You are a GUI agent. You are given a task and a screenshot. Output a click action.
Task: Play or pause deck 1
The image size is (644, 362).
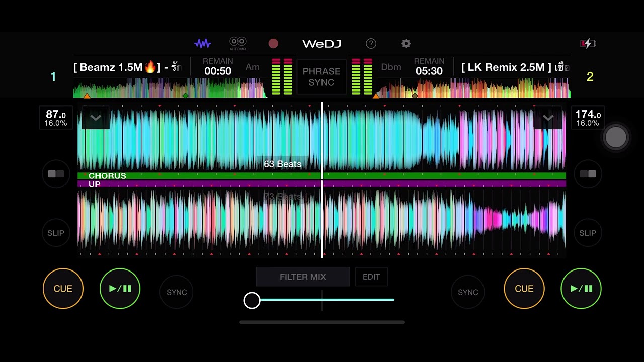click(x=120, y=289)
